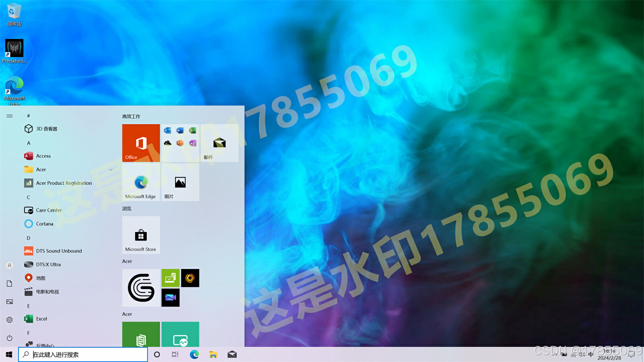Open the small Excel icon in folder tile
This screenshot has width=644, height=362.
(193, 130)
